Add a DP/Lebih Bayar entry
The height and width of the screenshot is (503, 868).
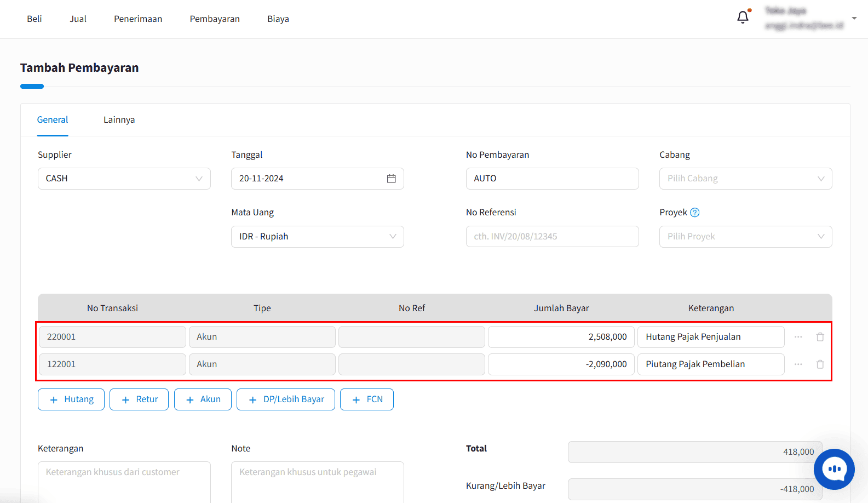(286, 399)
